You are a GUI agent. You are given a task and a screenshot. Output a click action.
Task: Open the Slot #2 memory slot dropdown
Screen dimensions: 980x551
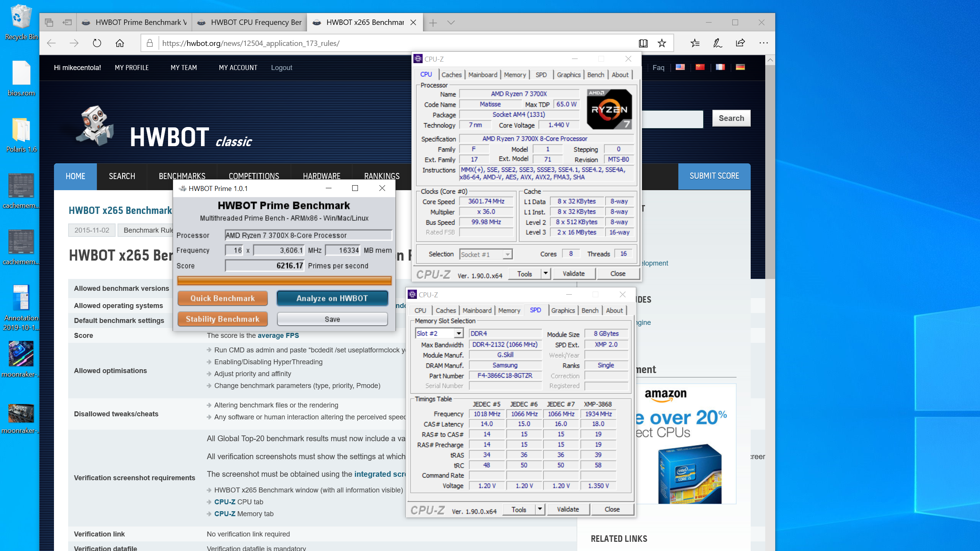[458, 334]
